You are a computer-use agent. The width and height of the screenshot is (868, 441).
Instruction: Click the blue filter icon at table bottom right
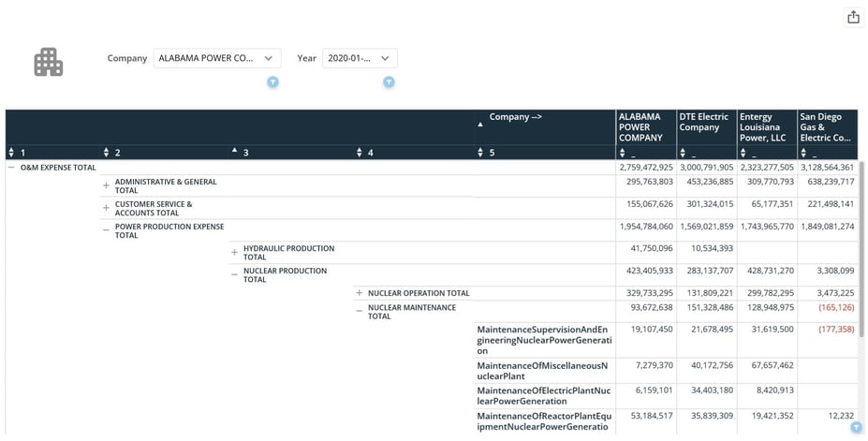point(857,427)
